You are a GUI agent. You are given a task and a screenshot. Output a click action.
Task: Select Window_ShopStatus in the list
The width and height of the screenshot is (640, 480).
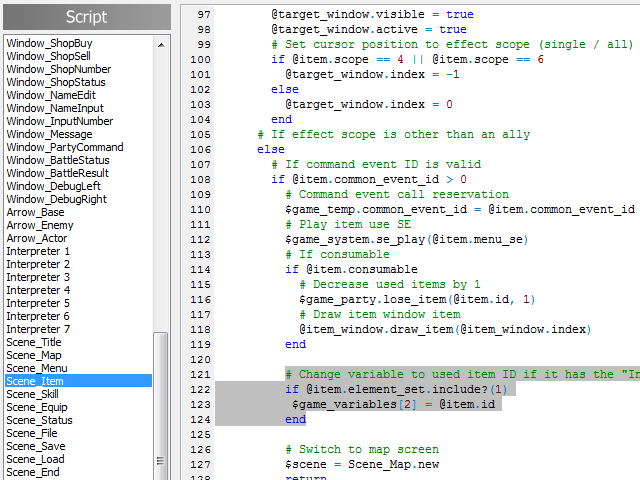56,82
